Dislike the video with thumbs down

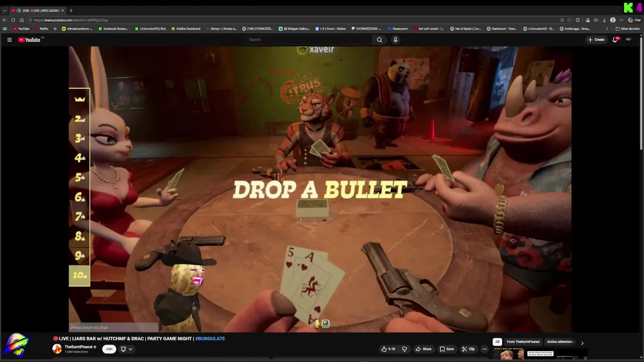[404, 349]
